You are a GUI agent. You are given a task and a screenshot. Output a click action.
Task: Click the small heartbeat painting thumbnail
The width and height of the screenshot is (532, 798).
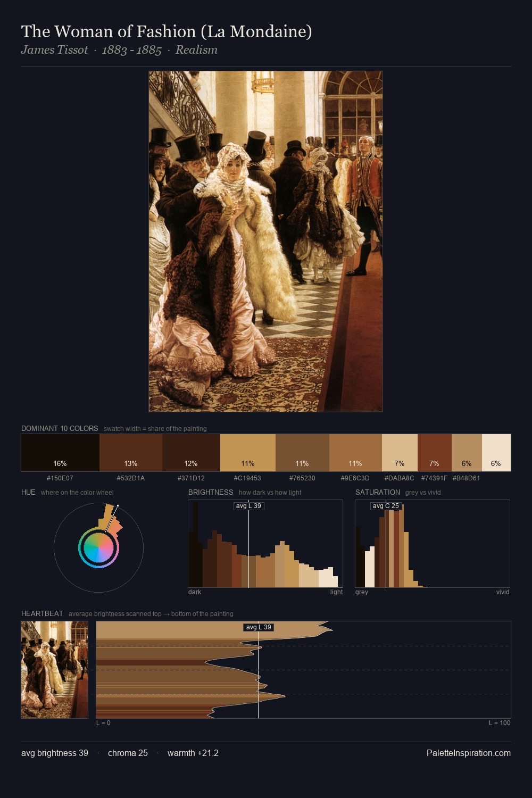(54, 670)
